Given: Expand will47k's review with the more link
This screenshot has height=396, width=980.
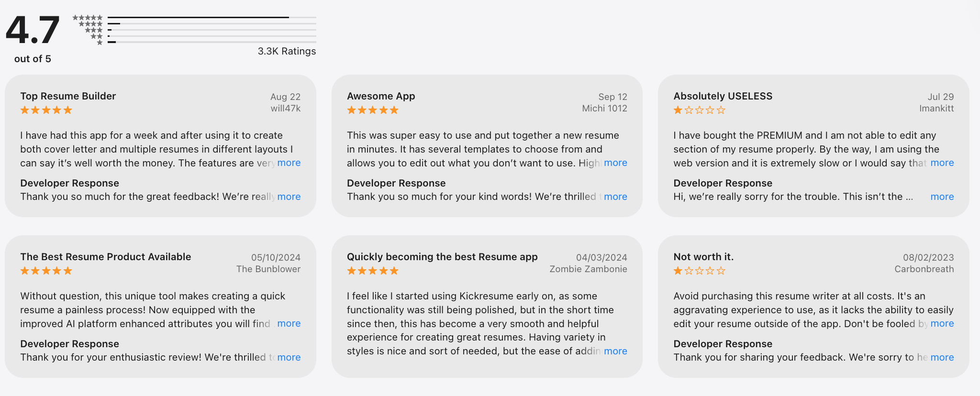Looking at the screenshot, I should click(289, 163).
